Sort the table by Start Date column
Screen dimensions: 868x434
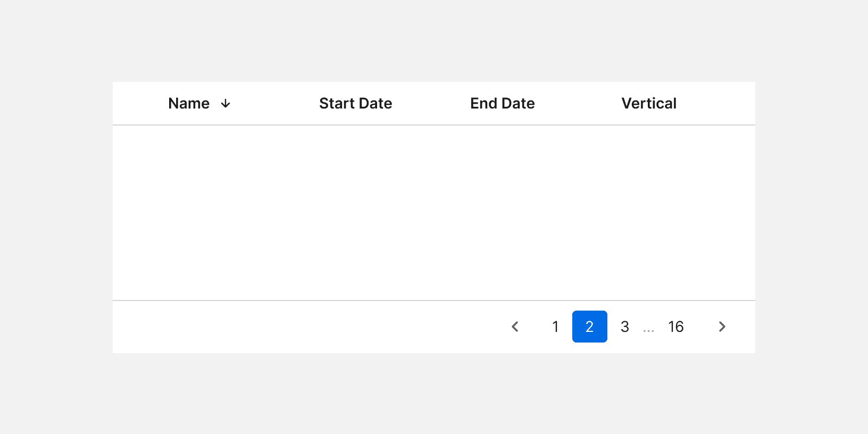[x=355, y=104]
